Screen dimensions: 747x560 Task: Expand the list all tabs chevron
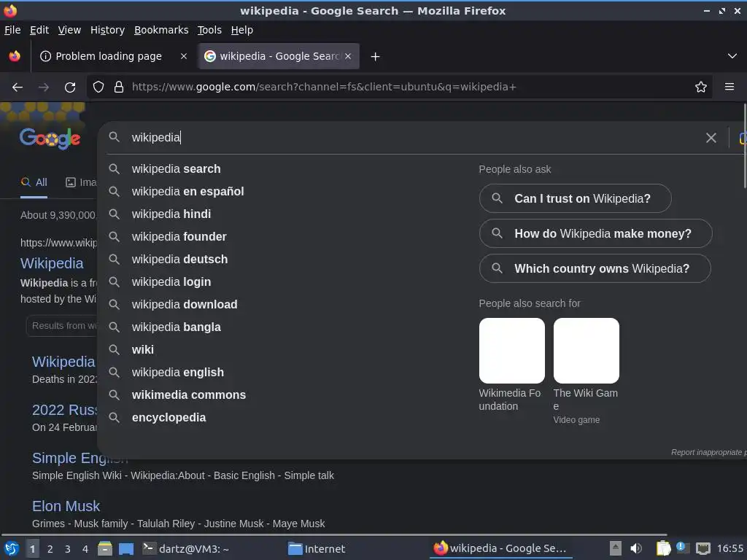(x=732, y=56)
